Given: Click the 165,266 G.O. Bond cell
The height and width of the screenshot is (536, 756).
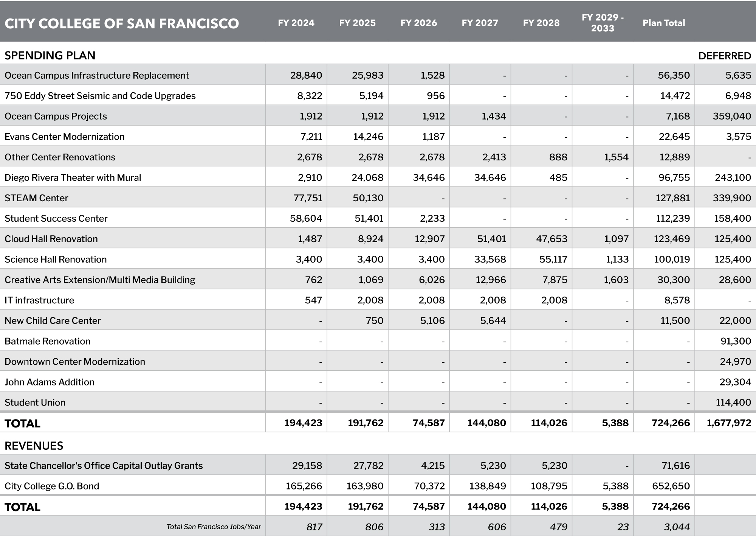Looking at the screenshot, I should tap(304, 486).
